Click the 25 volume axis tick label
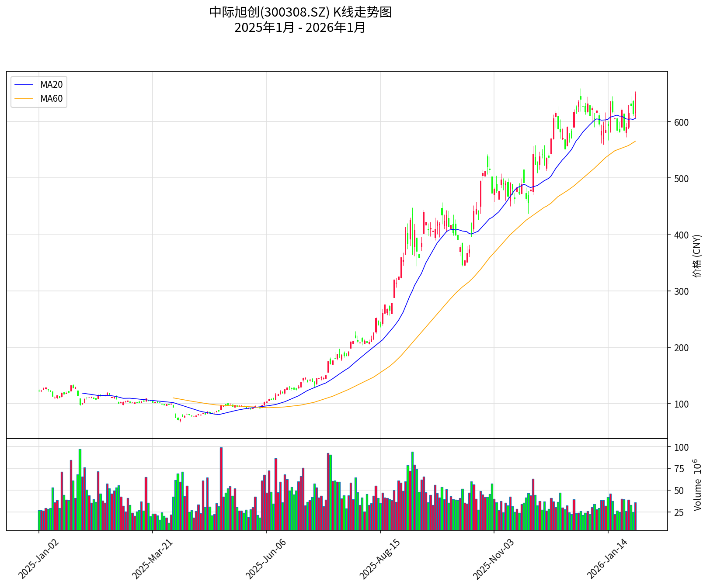 click(x=679, y=512)
